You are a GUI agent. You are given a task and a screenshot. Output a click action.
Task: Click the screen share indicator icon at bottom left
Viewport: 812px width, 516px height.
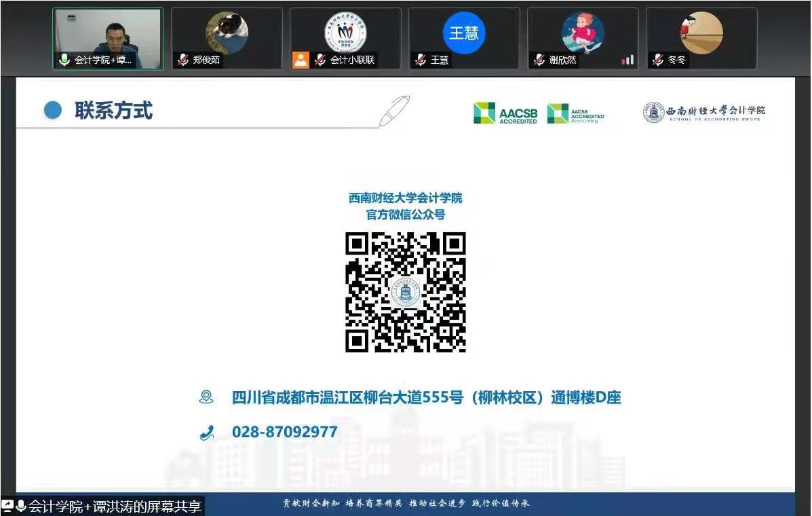click(7, 506)
